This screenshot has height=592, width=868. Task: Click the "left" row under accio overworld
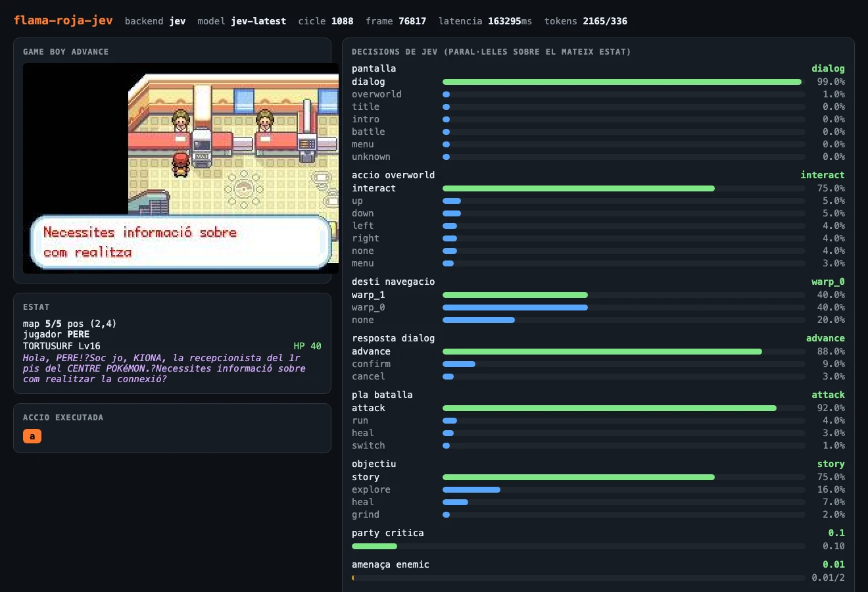(598, 226)
